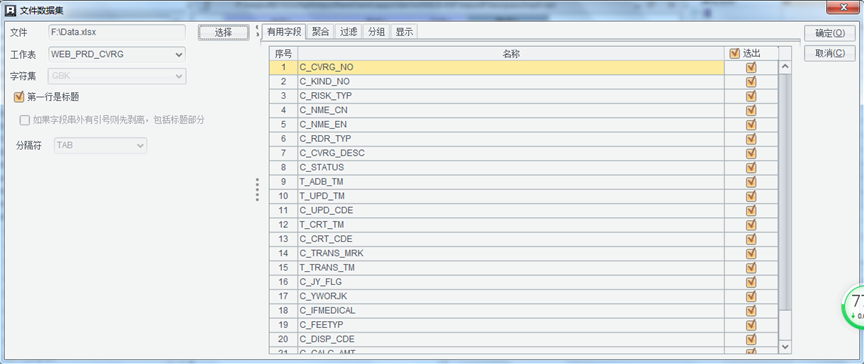
Task: Open the 工作表 WEB_PRD_CVRG dropdown
Action: 117,55
